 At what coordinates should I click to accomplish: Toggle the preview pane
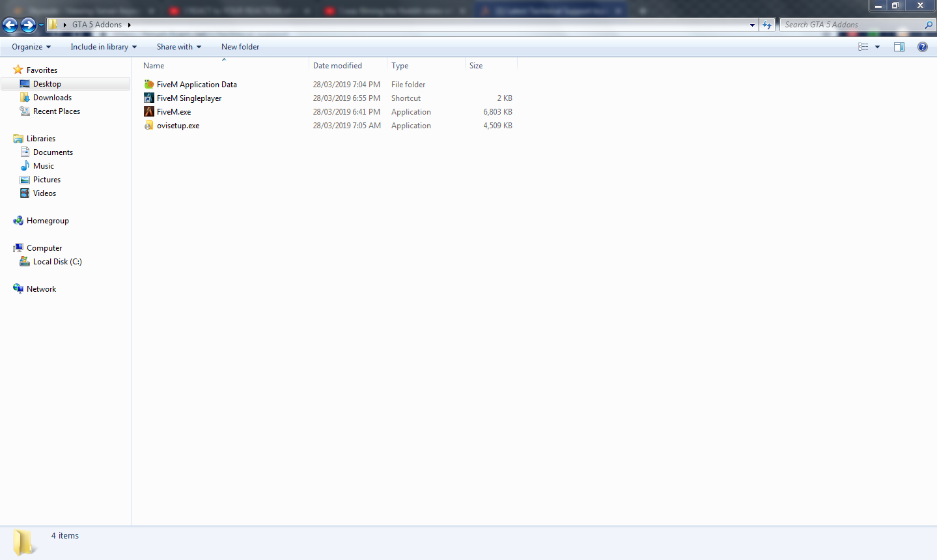pyautogui.click(x=899, y=47)
